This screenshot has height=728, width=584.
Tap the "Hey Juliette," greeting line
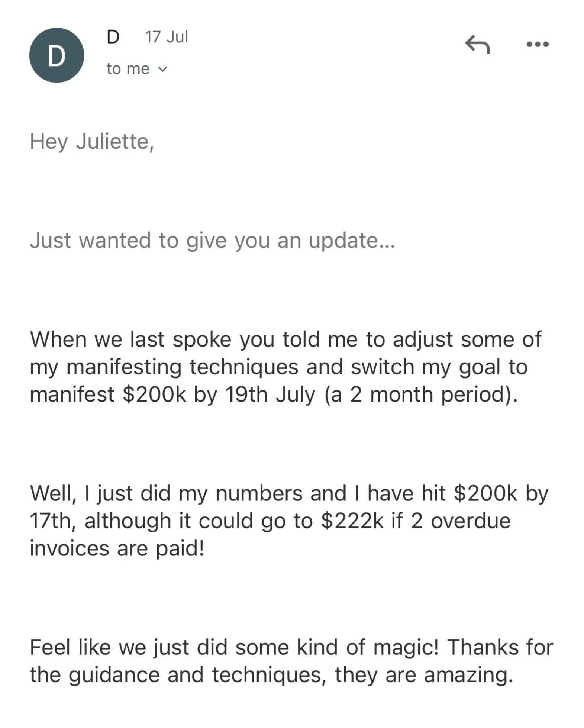[92, 142]
